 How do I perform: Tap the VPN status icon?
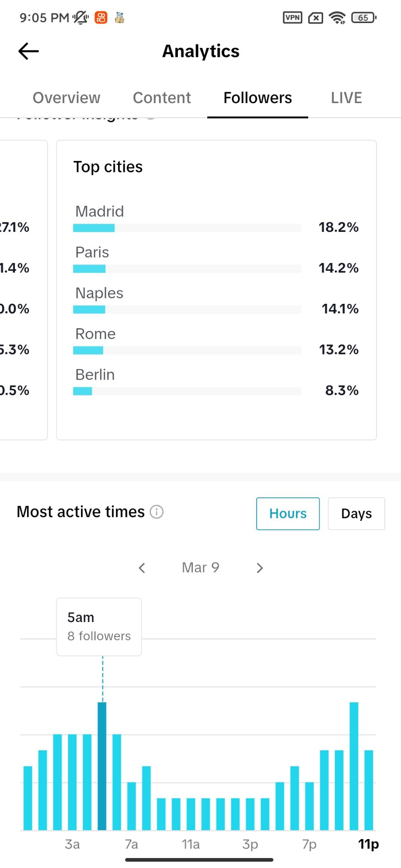[x=292, y=18]
